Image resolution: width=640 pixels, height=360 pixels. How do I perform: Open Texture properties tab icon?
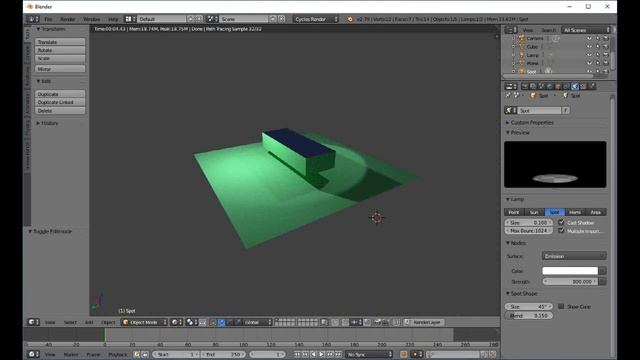(x=584, y=87)
